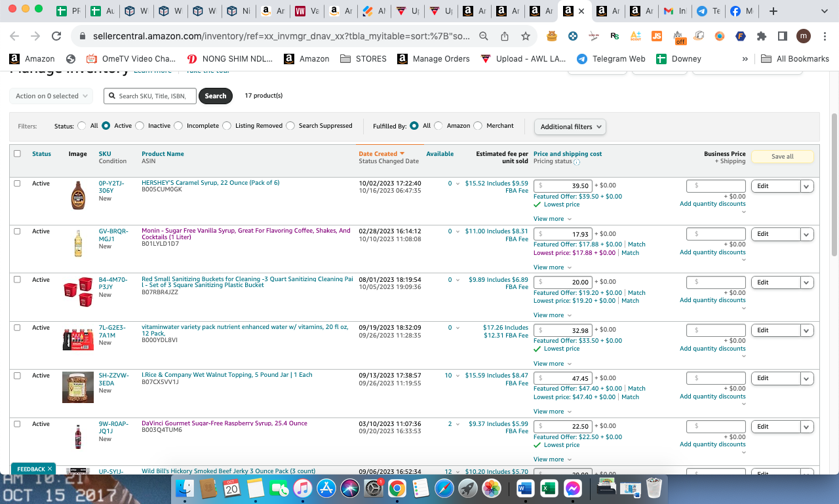Open Edit dropdown arrow for HERSHEY'S row
This screenshot has height=504, width=839.
point(807,186)
